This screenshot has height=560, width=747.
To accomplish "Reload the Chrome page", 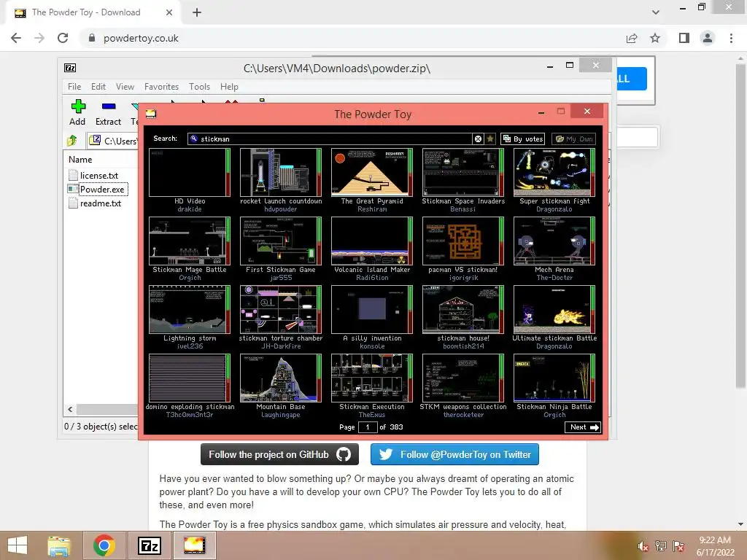I will (63, 38).
